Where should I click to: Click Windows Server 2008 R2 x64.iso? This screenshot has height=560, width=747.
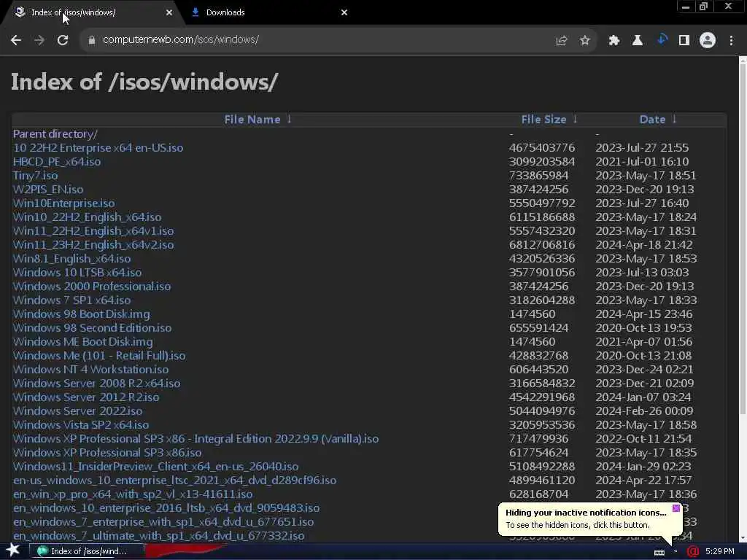coord(96,383)
